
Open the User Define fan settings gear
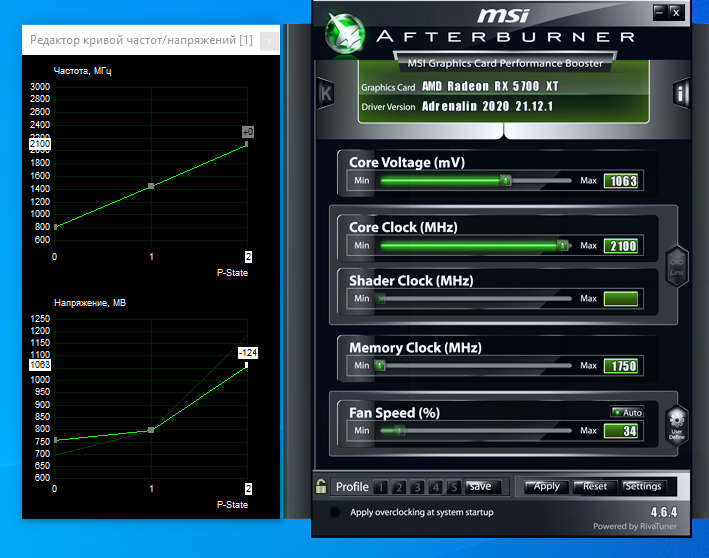tap(676, 425)
